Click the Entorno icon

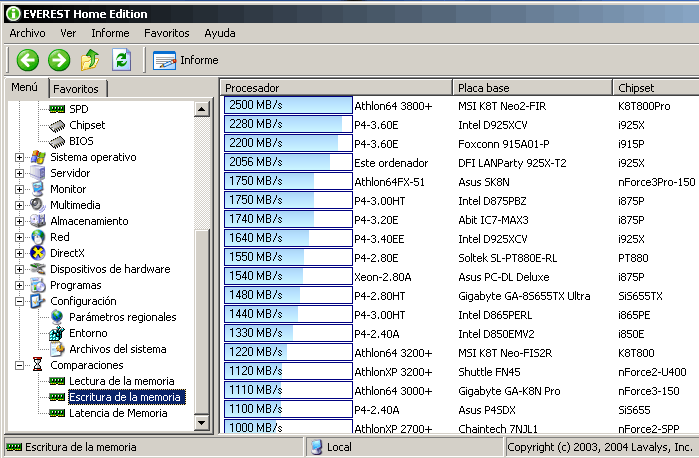(x=57, y=333)
